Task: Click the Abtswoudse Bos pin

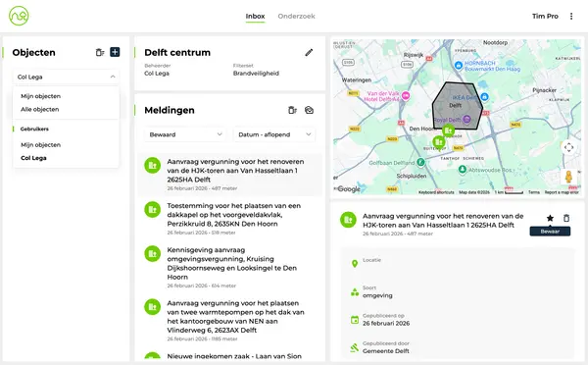Action: 463,170
